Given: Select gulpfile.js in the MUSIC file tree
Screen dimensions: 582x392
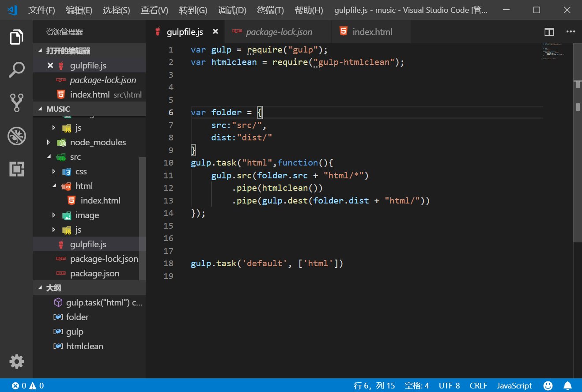Looking at the screenshot, I should 86,244.
